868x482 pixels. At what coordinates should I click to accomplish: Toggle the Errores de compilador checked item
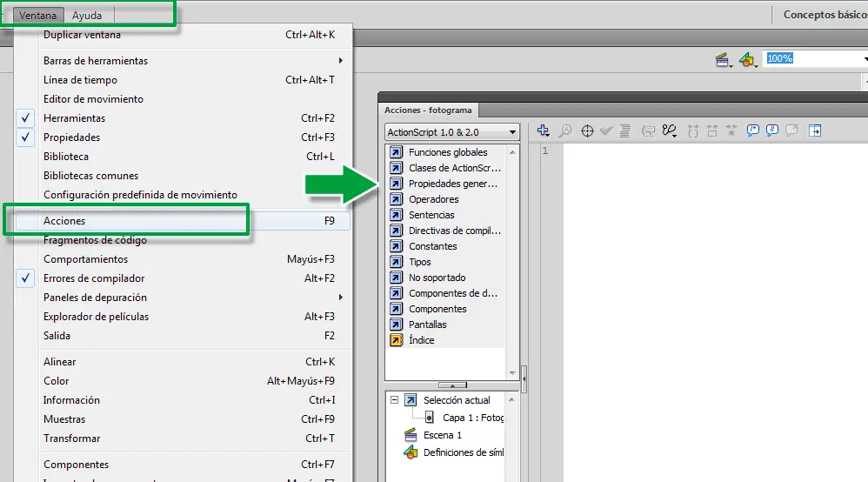tap(184, 278)
